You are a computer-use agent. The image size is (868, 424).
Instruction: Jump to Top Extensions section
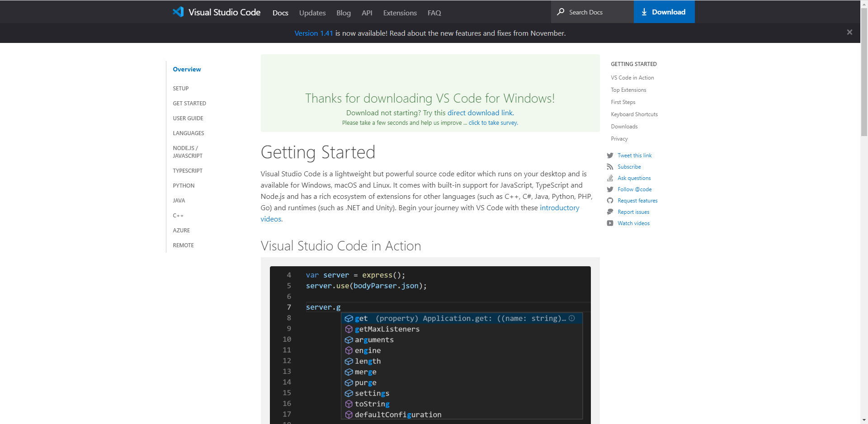pyautogui.click(x=628, y=90)
